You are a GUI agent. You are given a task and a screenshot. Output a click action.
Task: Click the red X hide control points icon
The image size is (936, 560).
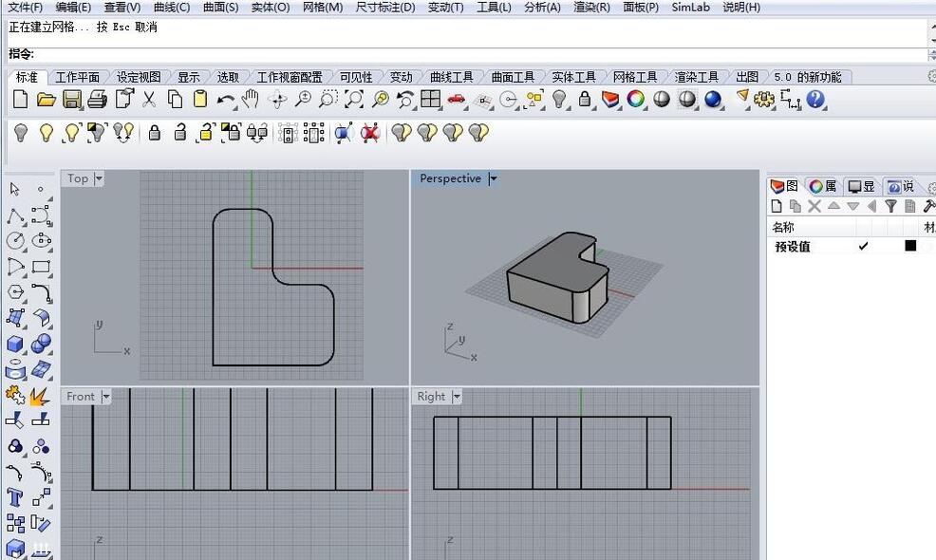tap(370, 133)
